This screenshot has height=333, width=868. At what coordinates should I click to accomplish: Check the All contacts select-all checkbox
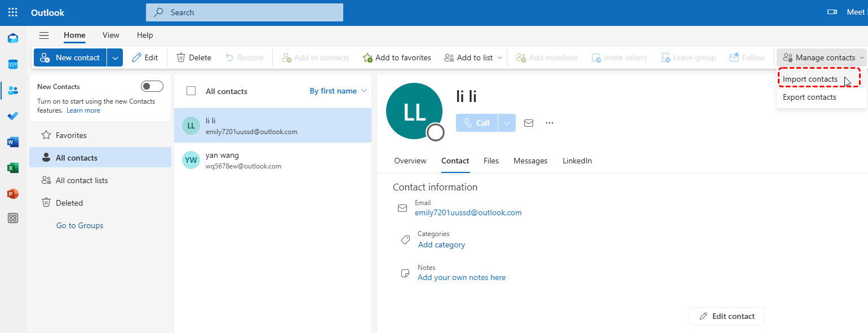191,91
